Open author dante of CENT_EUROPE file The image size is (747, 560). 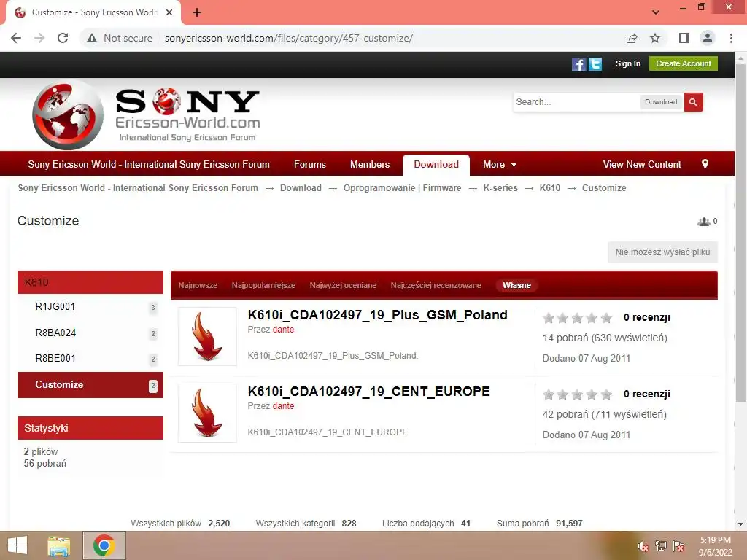(x=283, y=406)
